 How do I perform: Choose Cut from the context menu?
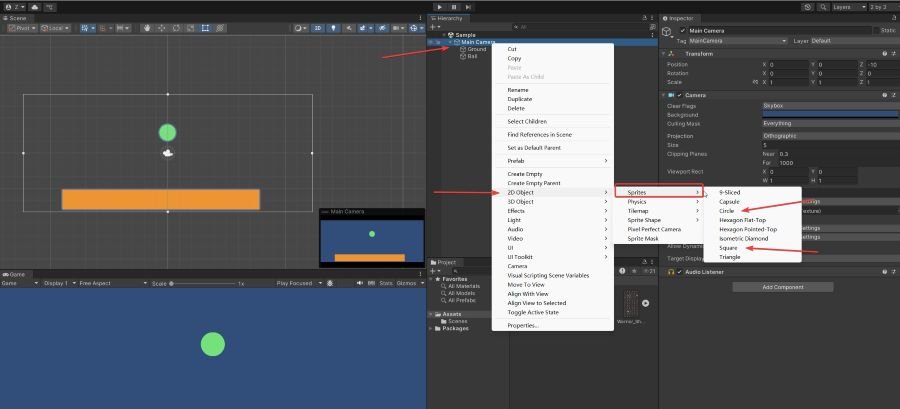pos(553,49)
